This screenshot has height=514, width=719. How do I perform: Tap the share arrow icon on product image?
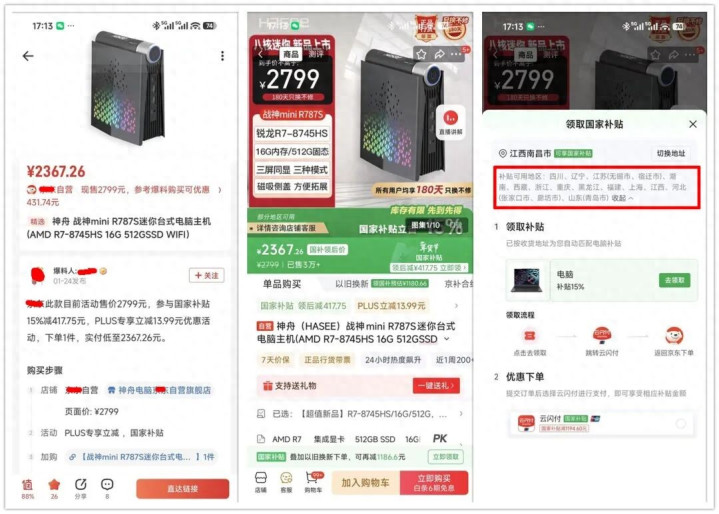tap(439, 55)
